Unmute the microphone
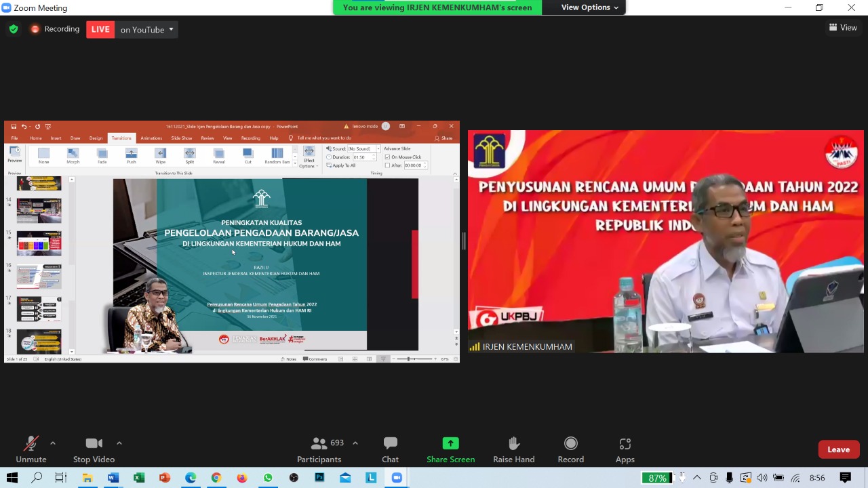 [31, 449]
